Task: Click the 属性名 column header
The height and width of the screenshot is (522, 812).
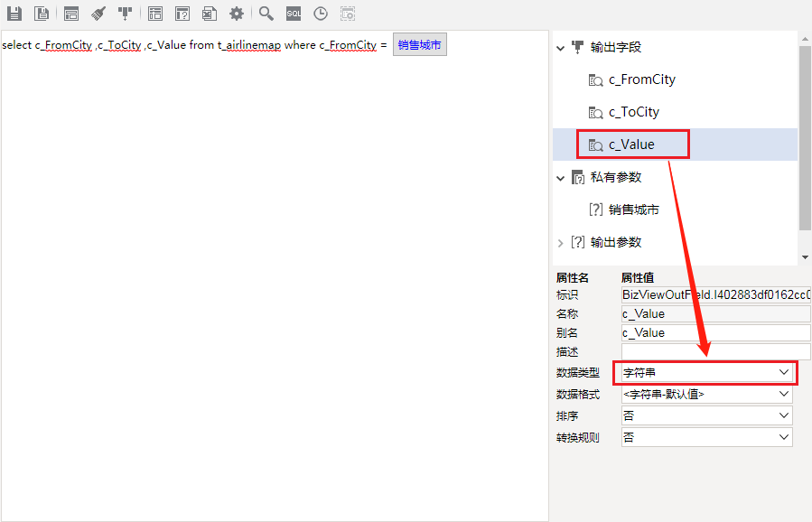Action: point(573,277)
